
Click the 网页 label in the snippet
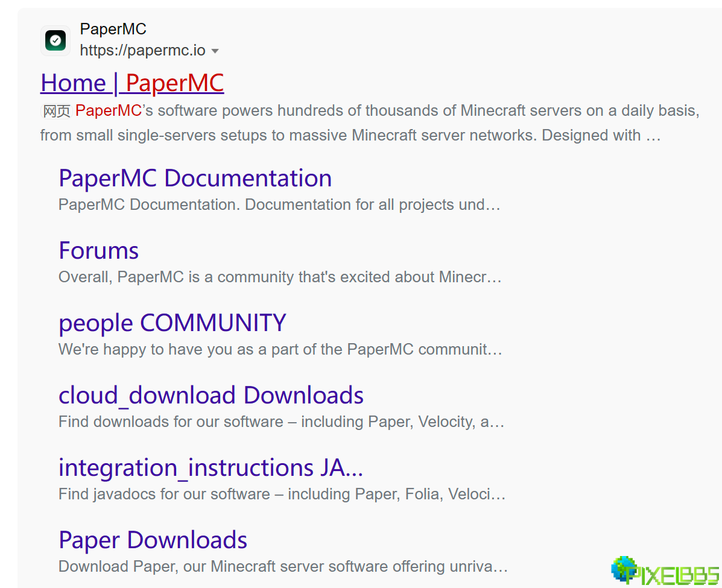(x=57, y=111)
